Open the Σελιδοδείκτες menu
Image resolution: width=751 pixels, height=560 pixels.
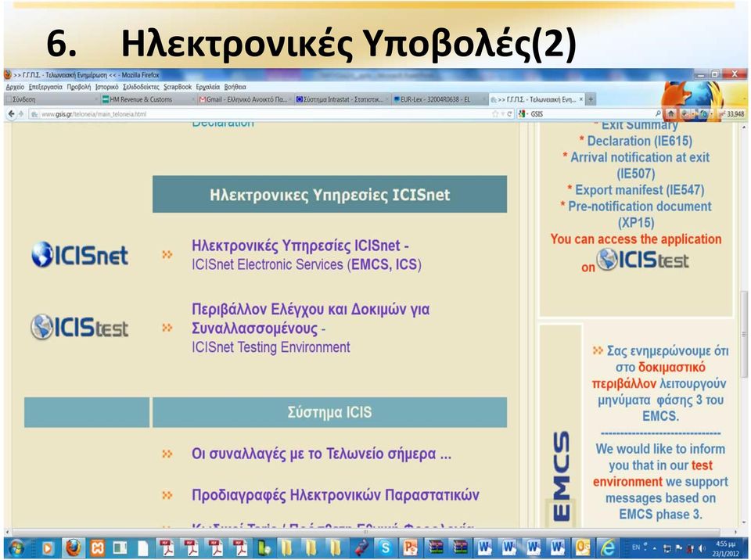[x=141, y=87]
